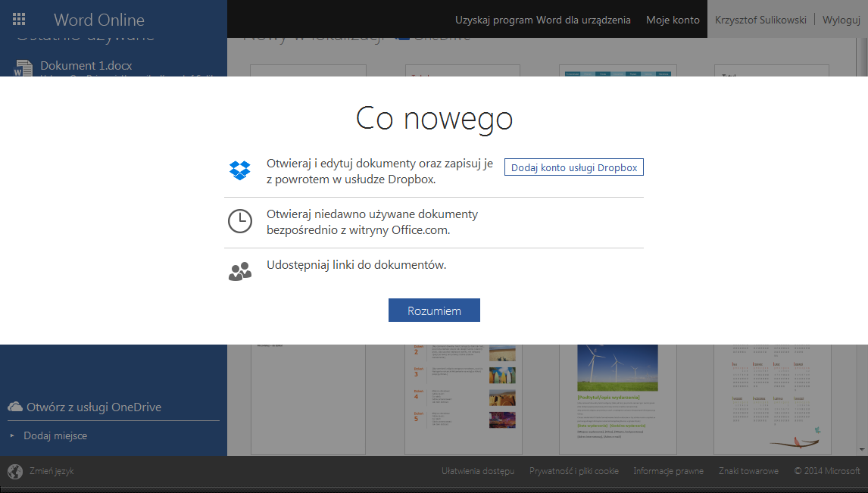Open Prywatność i pliki cookie link
Image resolution: width=868 pixels, height=493 pixels.
point(574,471)
